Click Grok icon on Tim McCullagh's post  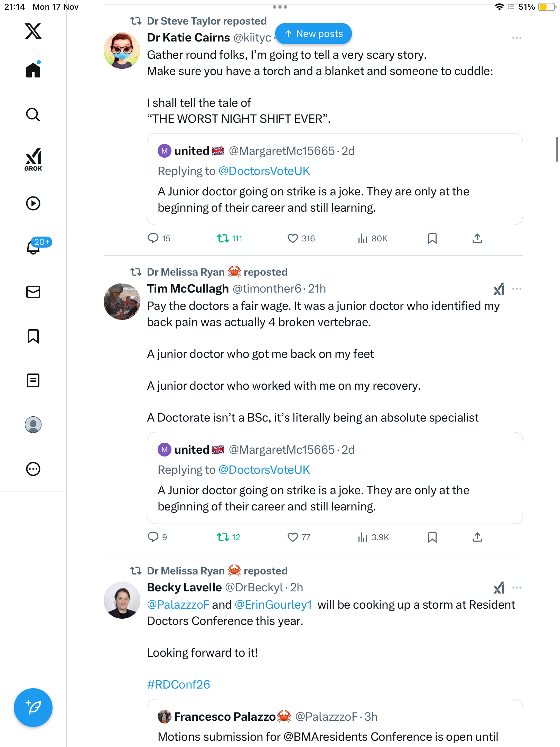pos(499,289)
